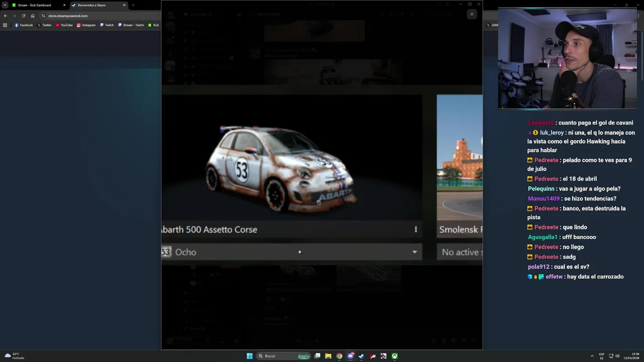
Task: Click chat username Pelequinn
Action: [541, 189]
